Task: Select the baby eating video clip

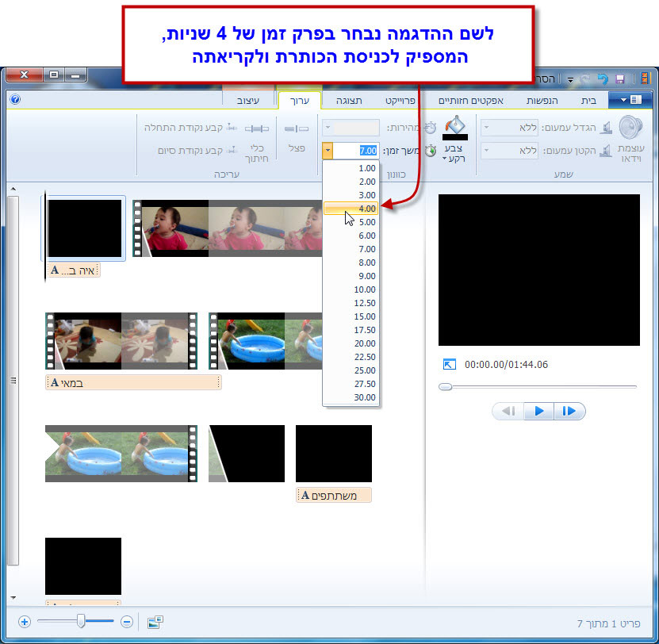Action: click(x=227, y=228)
